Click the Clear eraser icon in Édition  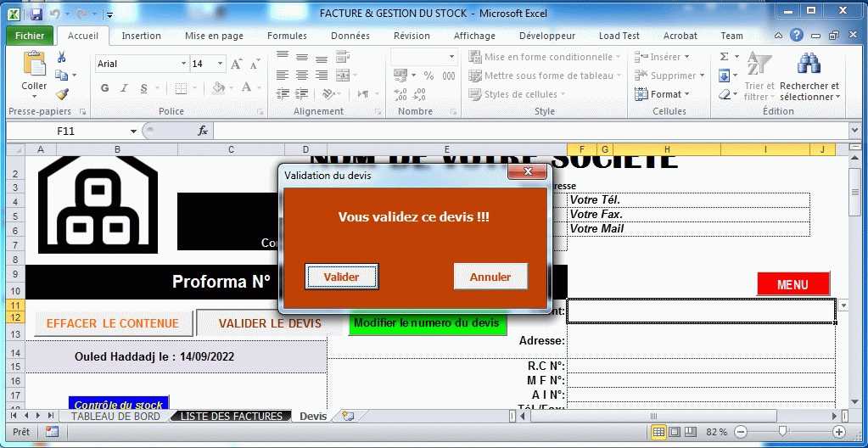[x=724, y=95]
